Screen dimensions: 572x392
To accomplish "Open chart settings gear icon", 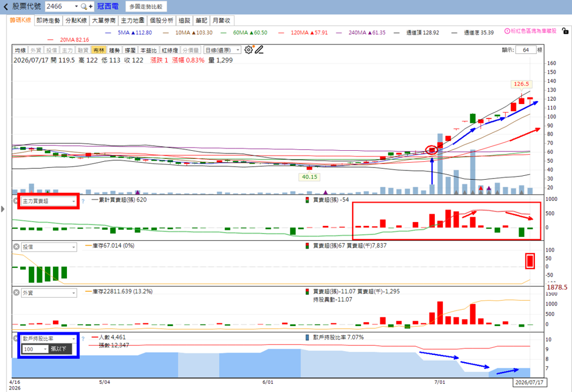I will click(x=248, y=50).
